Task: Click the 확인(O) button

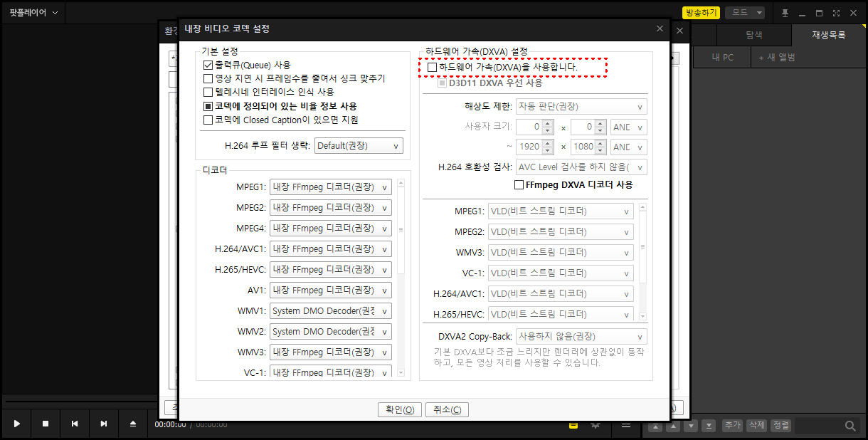Action: [399, 409]
